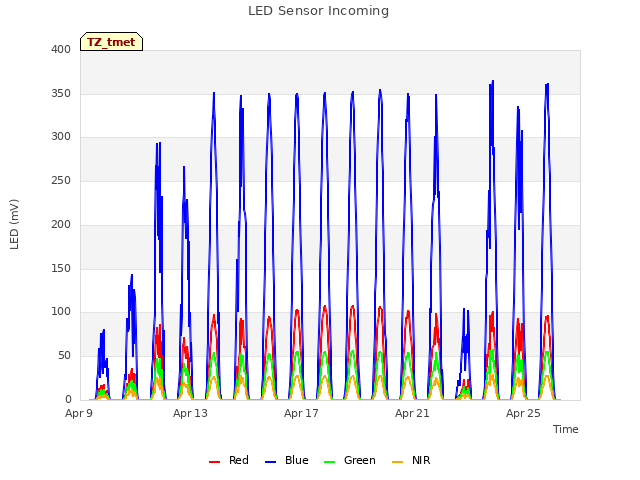
Task: Click the 200 y-axis tick label
Action: coord(61,224)
